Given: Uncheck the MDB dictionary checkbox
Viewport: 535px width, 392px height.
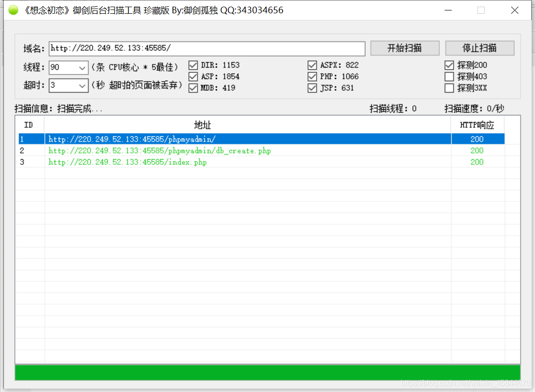Looking at the screenshot, I should coord(193,88).
